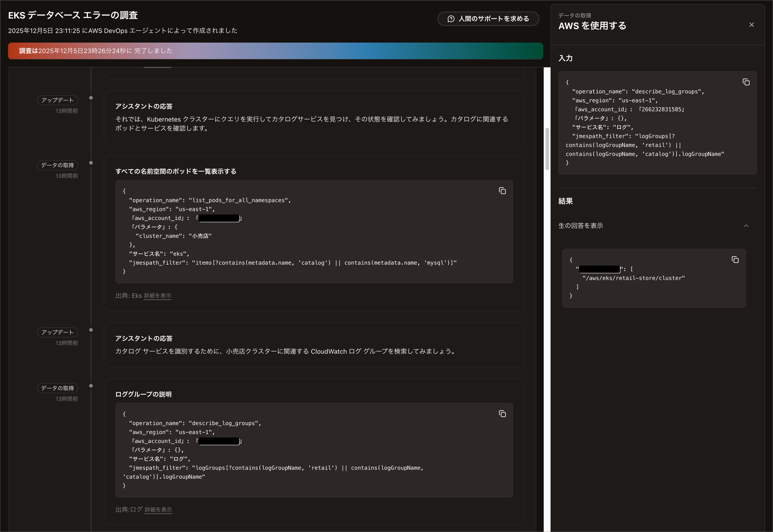Click the second アップデート timeline tag
773x532 pixels.
click(x=57, y=332)
